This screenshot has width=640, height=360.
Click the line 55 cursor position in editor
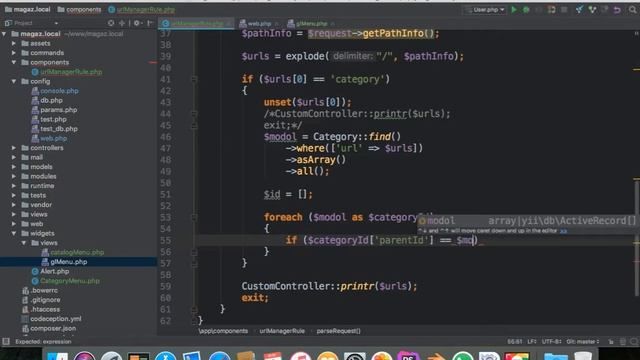(x=473, y=240)
